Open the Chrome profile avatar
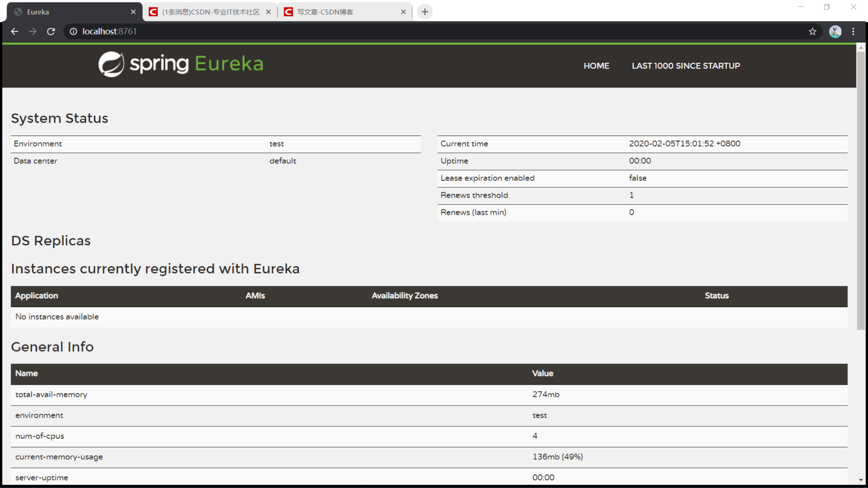 835,32
